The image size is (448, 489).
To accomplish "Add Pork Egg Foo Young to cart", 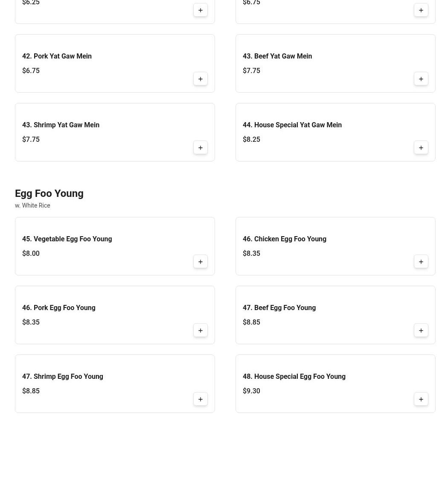I will 200,331.
